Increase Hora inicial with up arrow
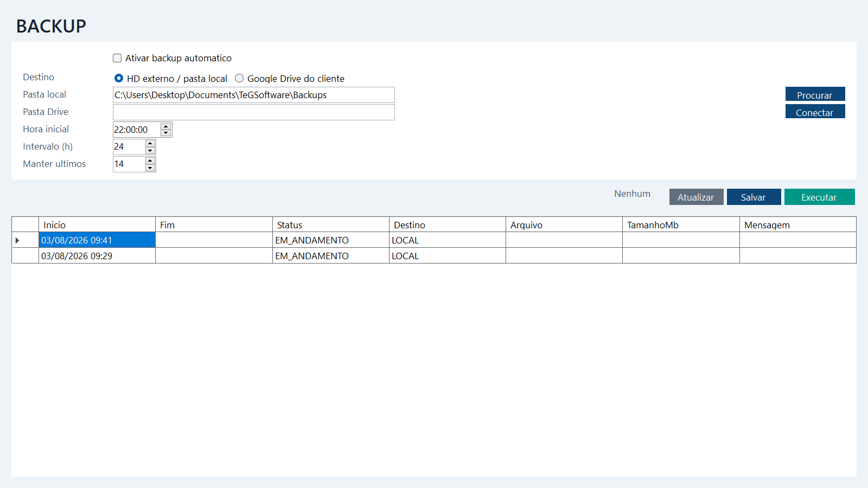 tap(166, 126)
